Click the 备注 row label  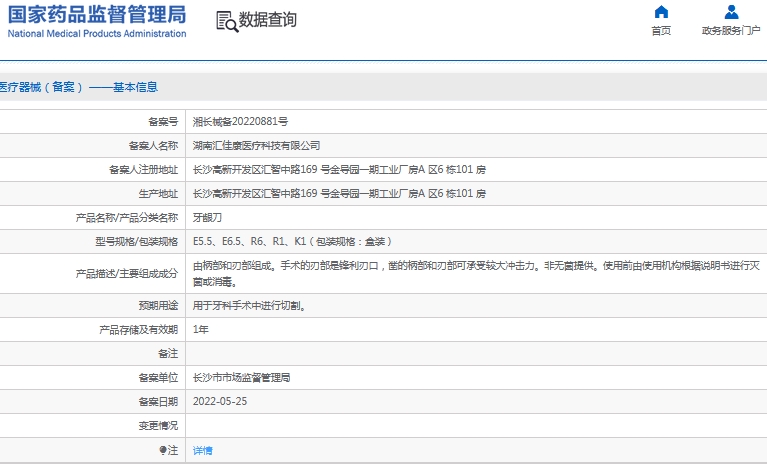point(168,354)
